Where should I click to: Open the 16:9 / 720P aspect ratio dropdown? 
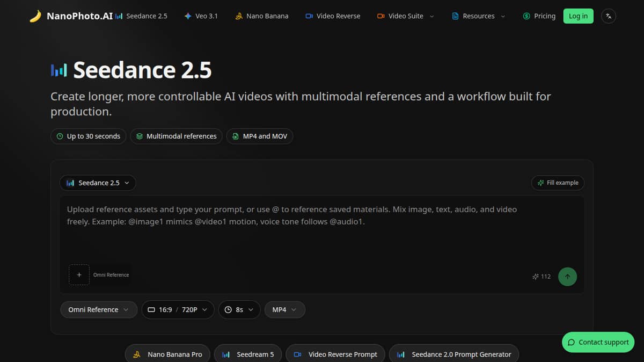coord(178,309)
